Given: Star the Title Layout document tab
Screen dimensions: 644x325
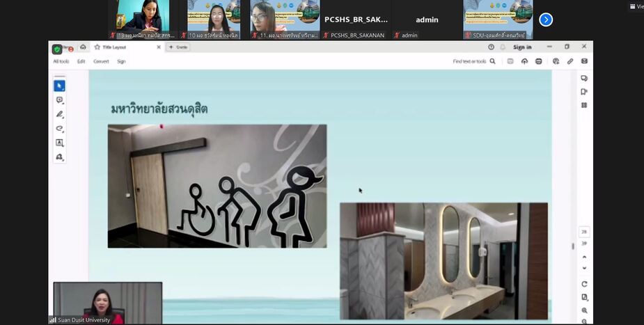Looking at the screenshot, I should pyautogui.click(x=97, y=47).
